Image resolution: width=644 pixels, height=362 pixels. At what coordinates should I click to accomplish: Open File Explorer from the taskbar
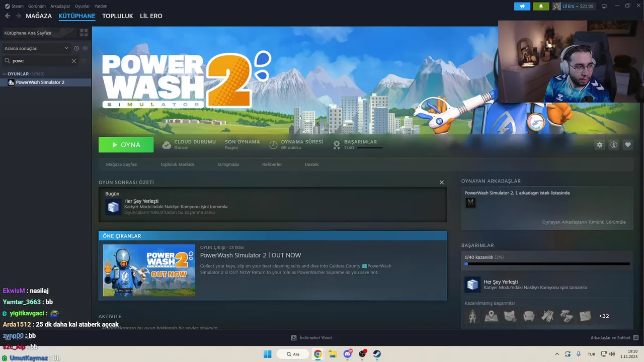(x=333, y=354)
